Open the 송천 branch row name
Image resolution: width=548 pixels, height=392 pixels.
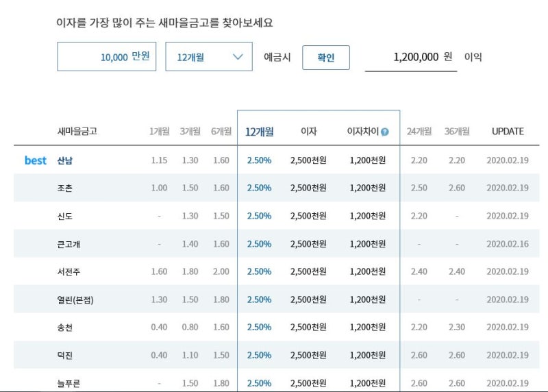65,328
